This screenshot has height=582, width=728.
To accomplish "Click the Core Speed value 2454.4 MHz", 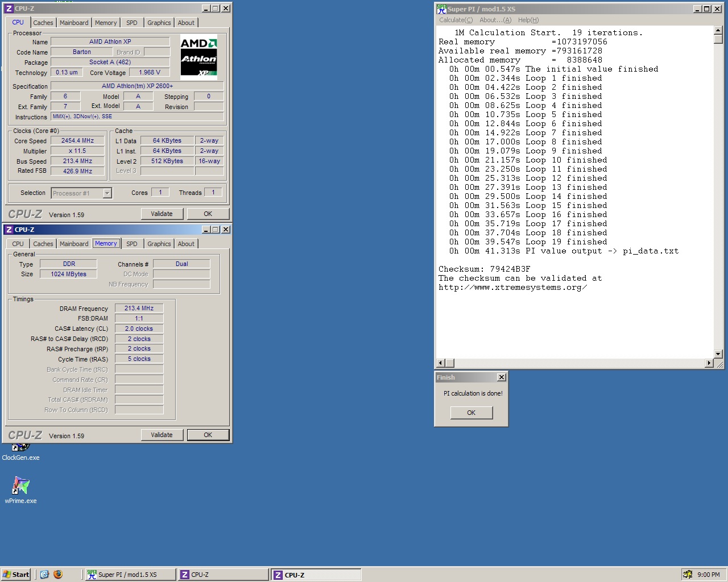I will coord(77,140).
